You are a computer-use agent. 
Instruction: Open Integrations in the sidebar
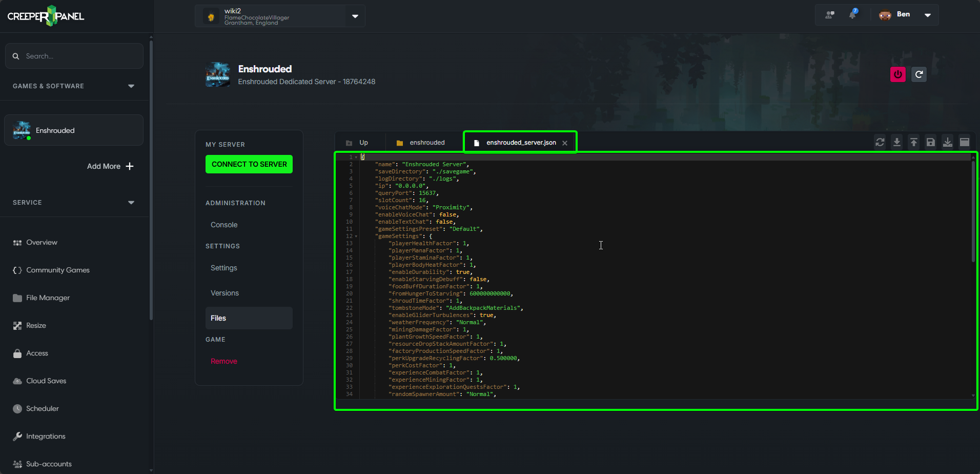tap(39, 436)
